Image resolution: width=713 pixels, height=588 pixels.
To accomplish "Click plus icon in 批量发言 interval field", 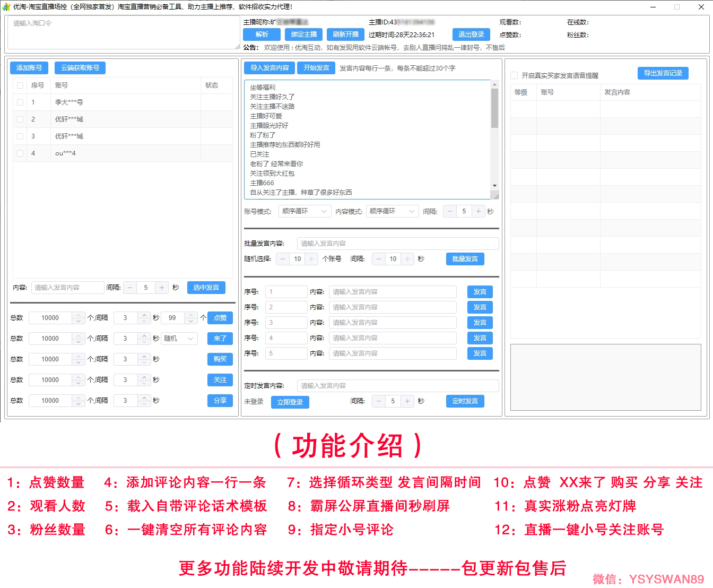I will tap(407, 259).
